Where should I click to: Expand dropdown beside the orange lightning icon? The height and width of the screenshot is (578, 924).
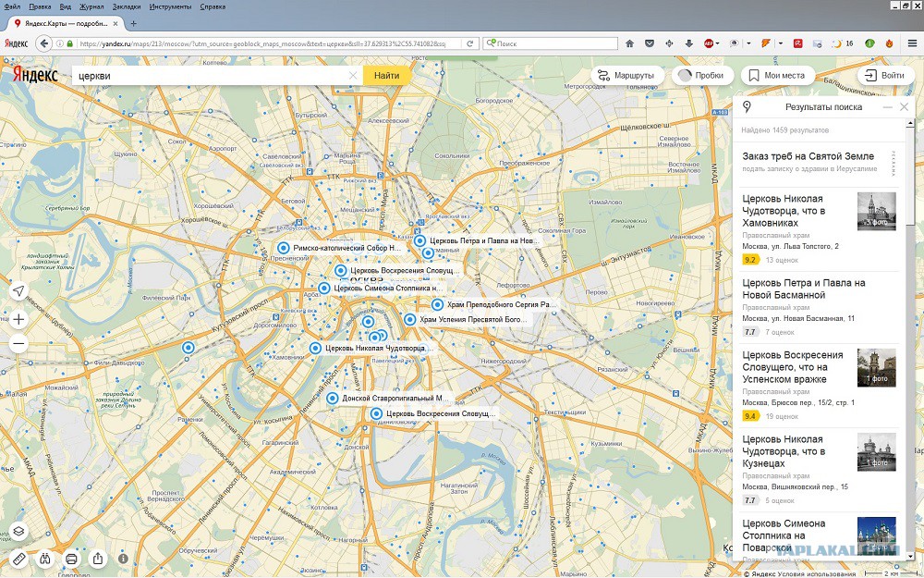point(780,43)
